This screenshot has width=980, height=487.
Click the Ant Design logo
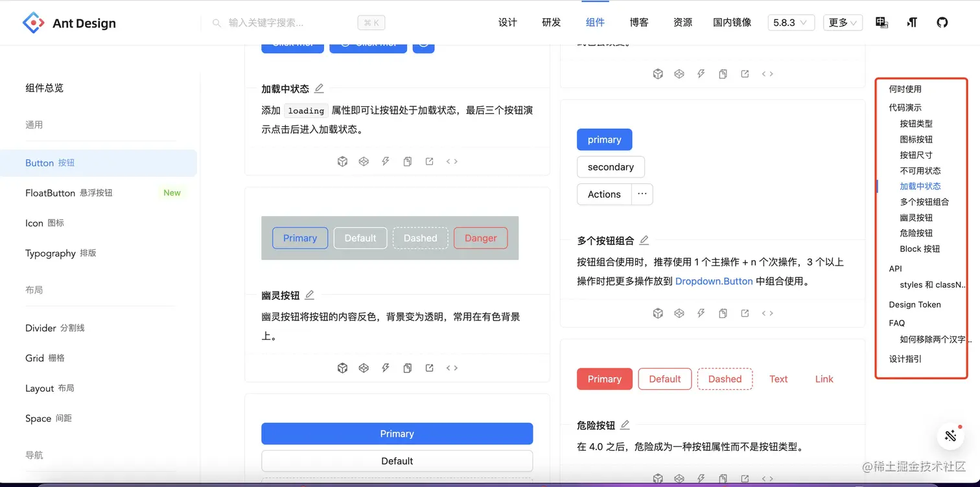(x=69, y=23)
